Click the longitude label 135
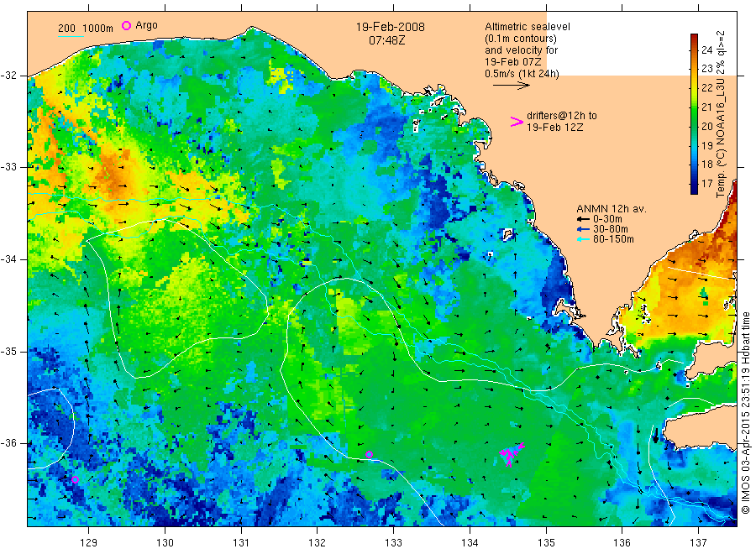Image resolution: width=756 pixels, height=554 pixels. coord(546,543)
